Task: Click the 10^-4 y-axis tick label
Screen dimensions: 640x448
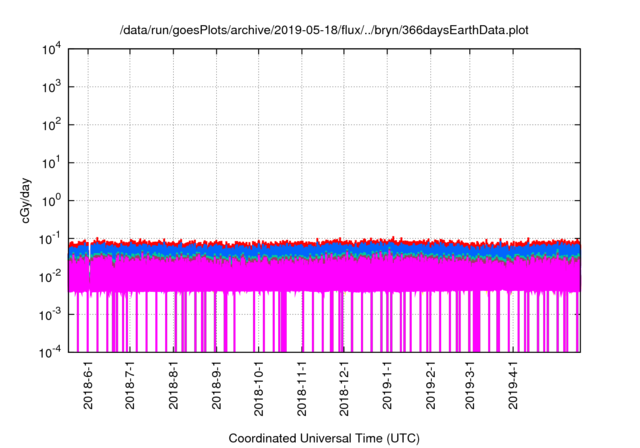Action: coord(50,352)
